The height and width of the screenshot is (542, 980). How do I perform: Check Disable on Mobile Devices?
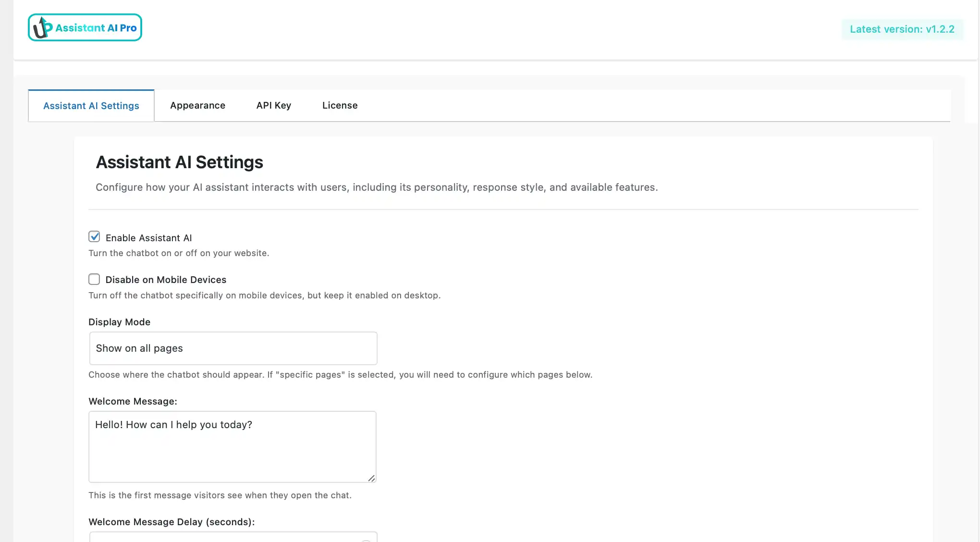point(94,279)
